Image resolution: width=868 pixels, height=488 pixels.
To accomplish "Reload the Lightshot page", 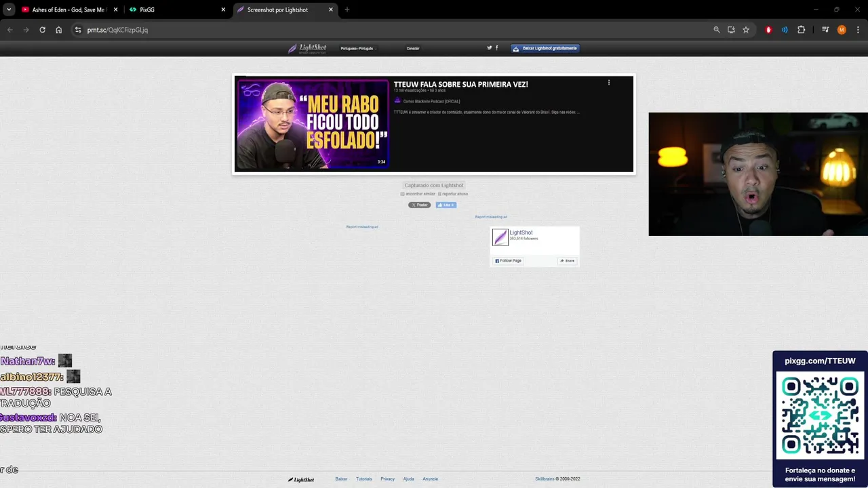I will pyautogui.click(x=42, y=30).
